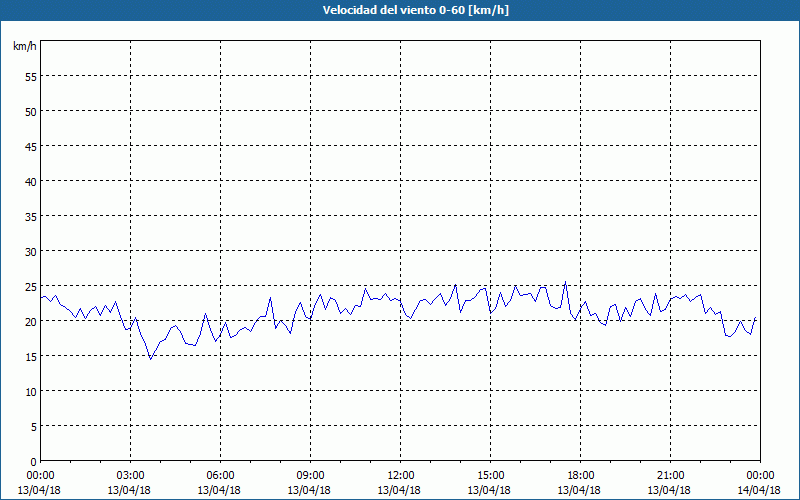Click the '12:00' time axis label
800x500 pixels.
401,476
